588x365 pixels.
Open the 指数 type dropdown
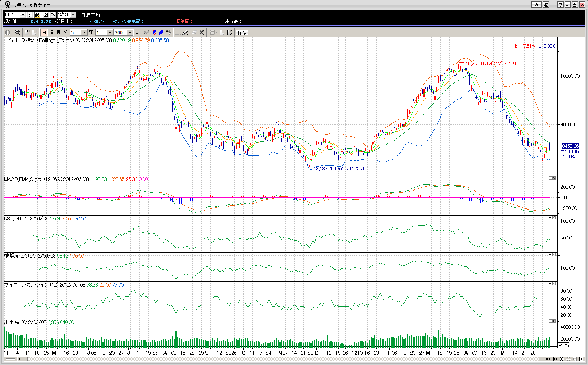[73, 15]
